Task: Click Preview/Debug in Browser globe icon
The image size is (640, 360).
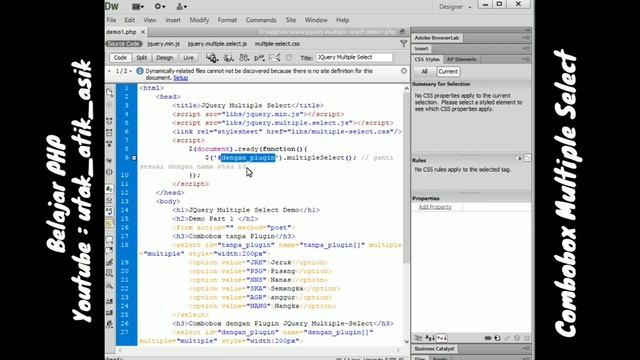Action: coord(228,58)
